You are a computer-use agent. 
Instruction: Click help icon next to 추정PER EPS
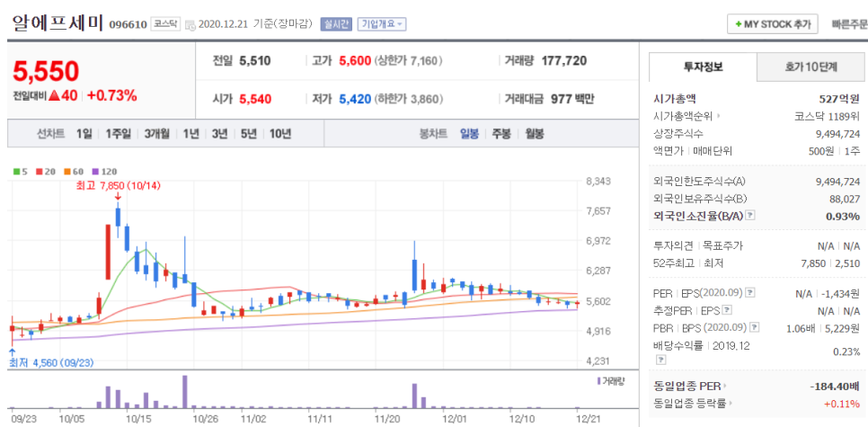tap(727, 309)
